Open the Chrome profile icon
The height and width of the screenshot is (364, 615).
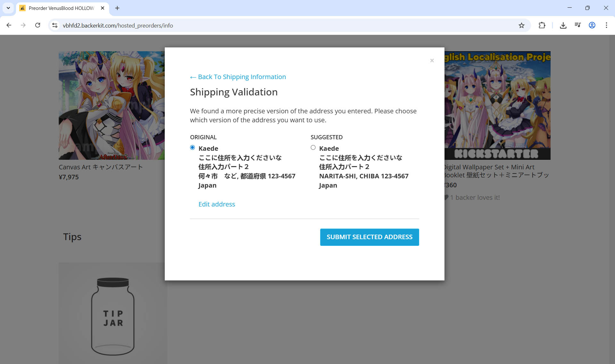[x=592, y=26]
